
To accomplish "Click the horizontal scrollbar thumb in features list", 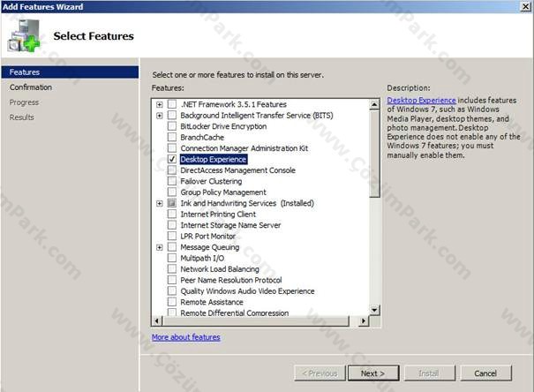I will (x=256, y=320).
